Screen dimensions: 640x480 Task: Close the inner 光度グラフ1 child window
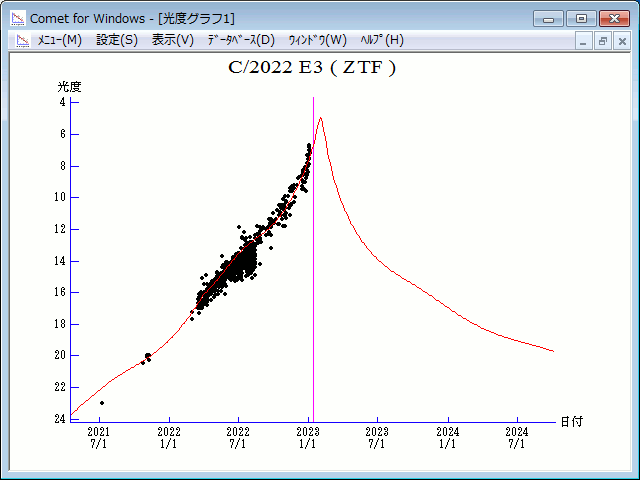pos(621,41)
